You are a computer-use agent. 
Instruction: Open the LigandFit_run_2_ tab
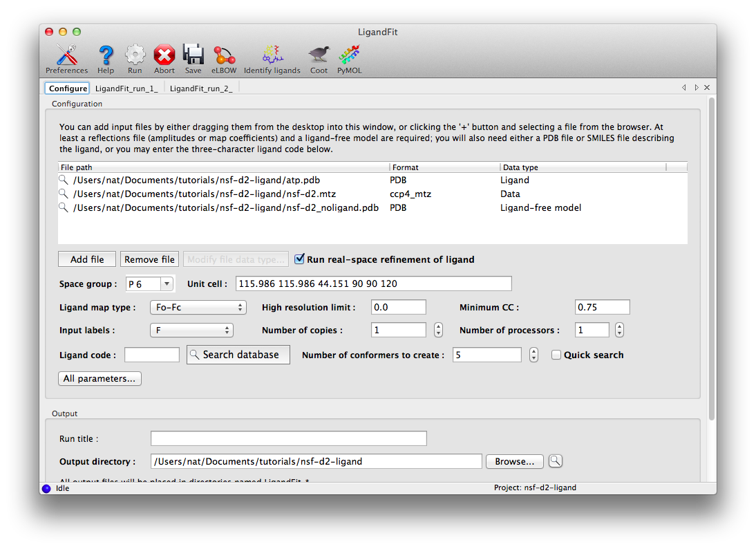(x=201, y=88)
